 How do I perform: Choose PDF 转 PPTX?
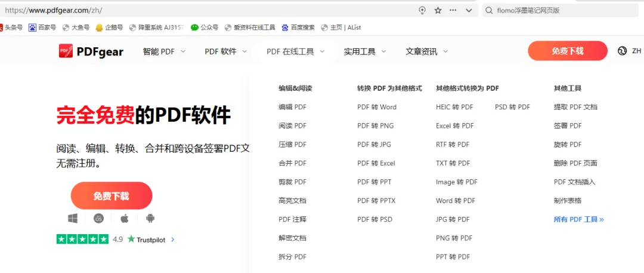(x=376, y=201)
